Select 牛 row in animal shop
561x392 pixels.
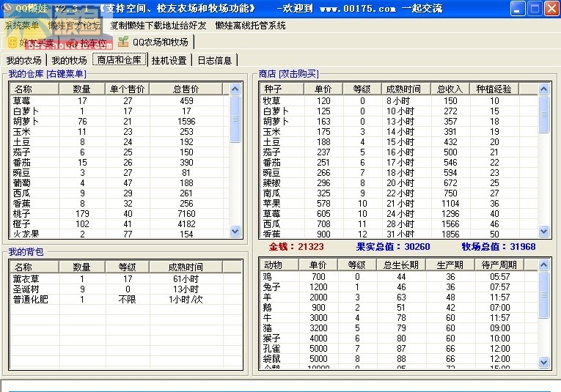click(x=399, y=318)
